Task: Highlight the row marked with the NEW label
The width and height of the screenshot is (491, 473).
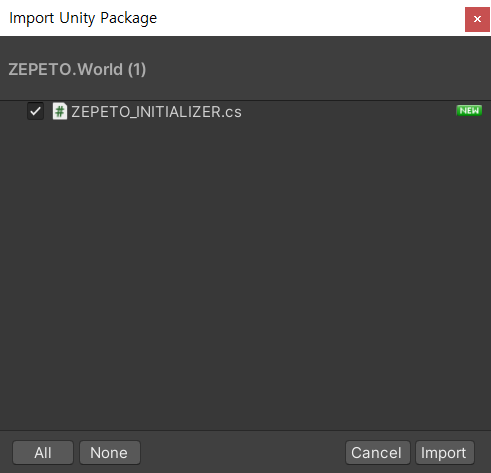Action: (245, 111)
